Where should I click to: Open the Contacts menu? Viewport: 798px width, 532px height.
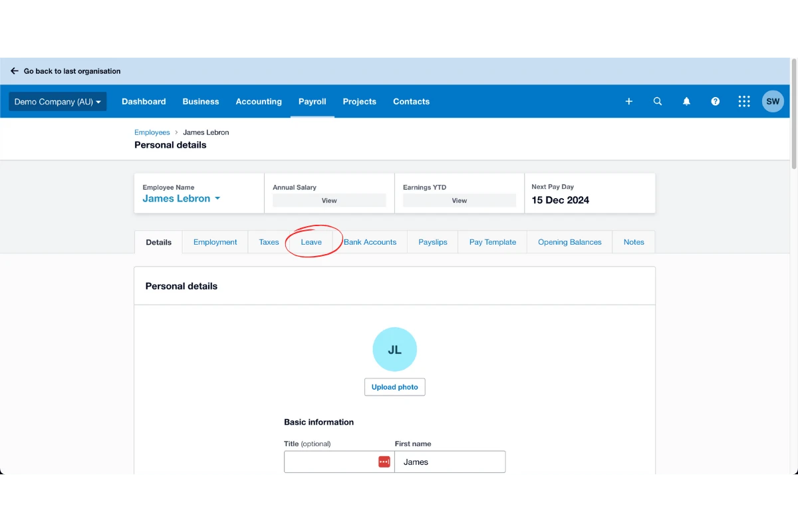[x=412, y=102]
